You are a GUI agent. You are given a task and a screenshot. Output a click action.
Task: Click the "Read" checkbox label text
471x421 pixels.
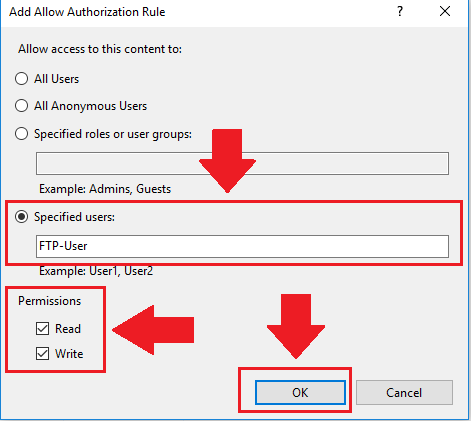pos(68,329)
